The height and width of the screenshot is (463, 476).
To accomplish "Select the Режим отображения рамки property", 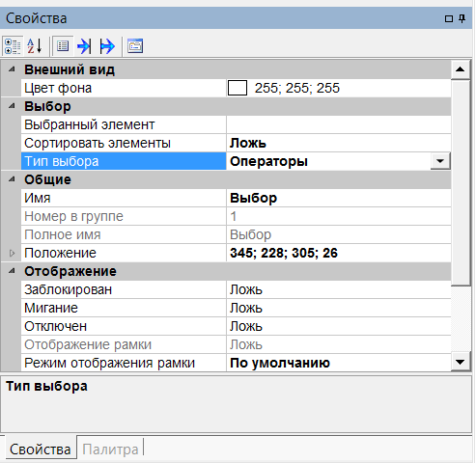I will 124,363.
